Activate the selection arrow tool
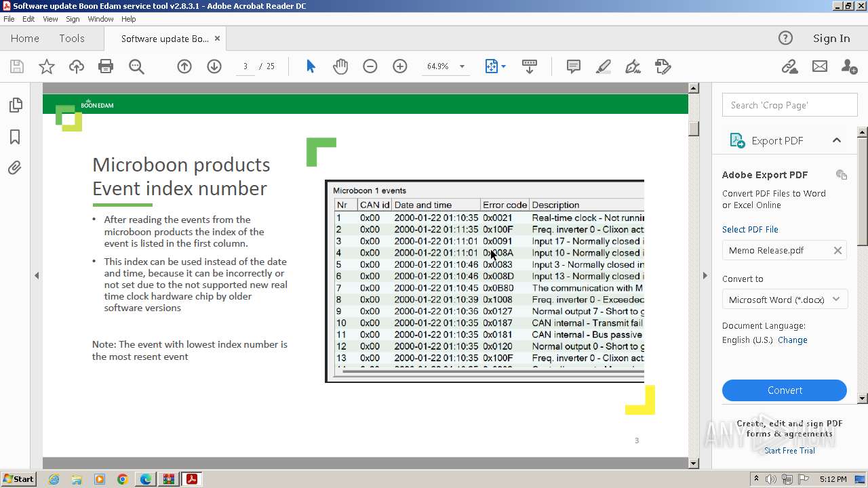 (x=311, y=66)
